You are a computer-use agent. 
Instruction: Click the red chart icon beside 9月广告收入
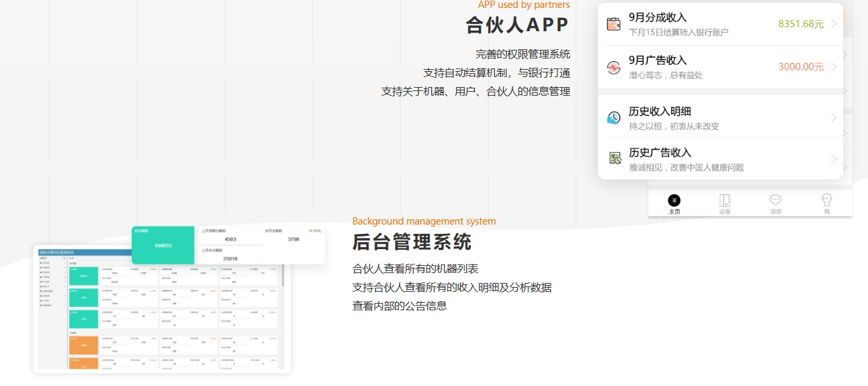[x=613, y=68]
